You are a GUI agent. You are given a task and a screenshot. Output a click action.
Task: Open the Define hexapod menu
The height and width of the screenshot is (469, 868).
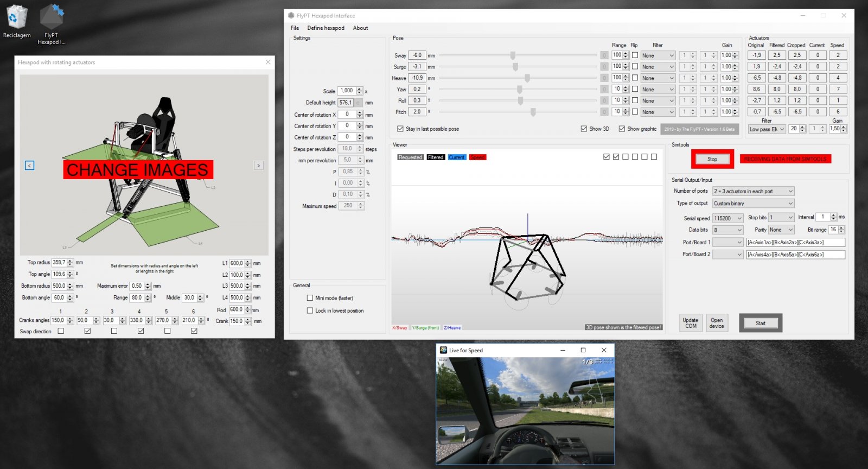(325, 28)
